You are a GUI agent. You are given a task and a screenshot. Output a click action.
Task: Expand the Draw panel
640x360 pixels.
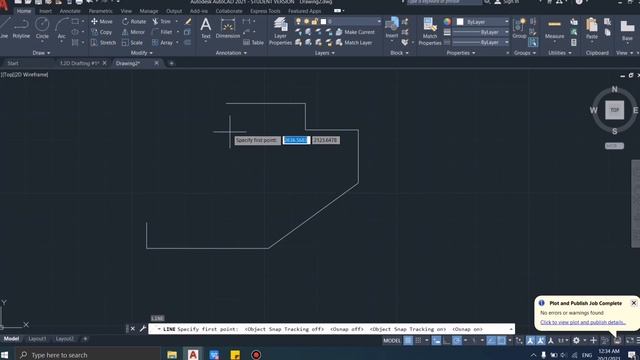pyautogui.click(x=41, y=53)
